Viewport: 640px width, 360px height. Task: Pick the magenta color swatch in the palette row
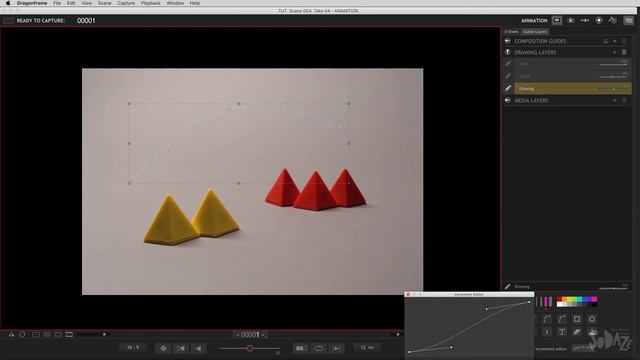point(594,300)
